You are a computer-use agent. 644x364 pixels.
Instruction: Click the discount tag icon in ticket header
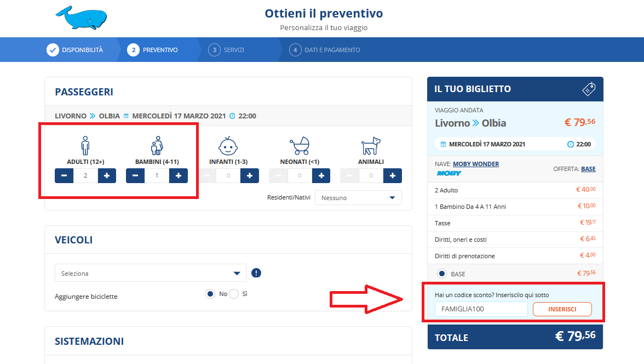click(589, 89)
